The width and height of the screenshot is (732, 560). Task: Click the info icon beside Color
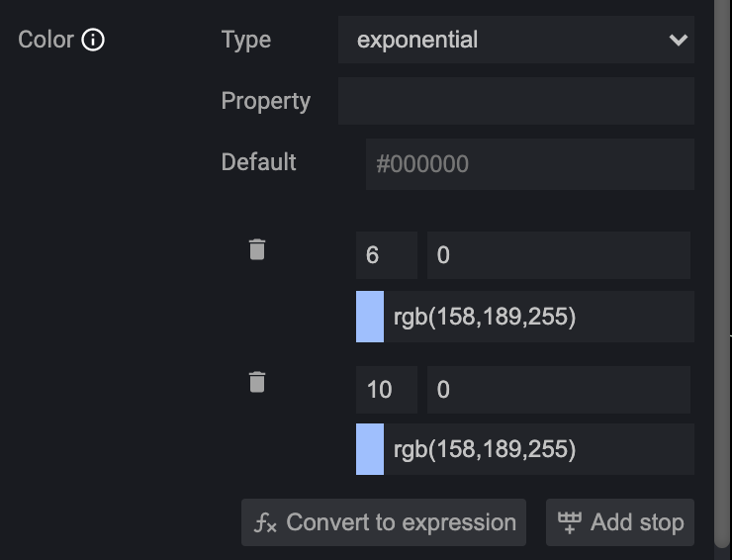tap(93, 41)
